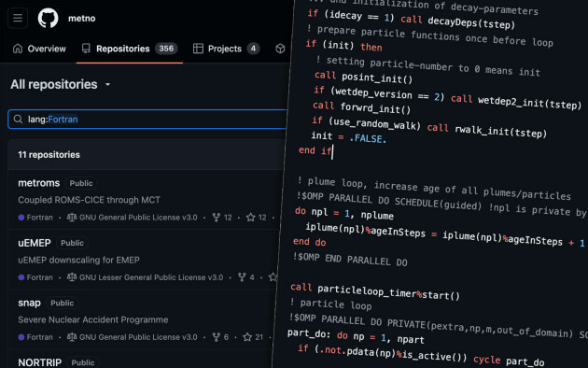Click the '! particle loop' comment line
Image resolution: width=588 pixels, height=368 pixels.
(331, 304)
